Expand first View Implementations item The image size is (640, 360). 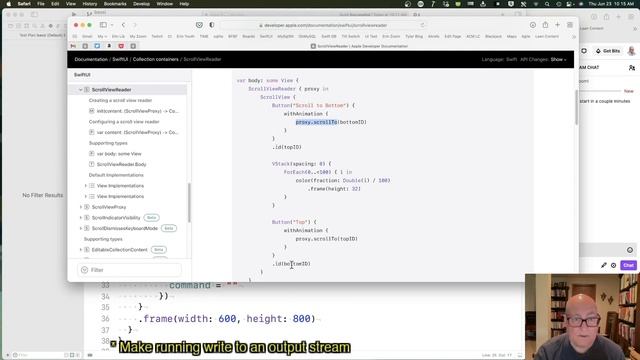point(86,186)
